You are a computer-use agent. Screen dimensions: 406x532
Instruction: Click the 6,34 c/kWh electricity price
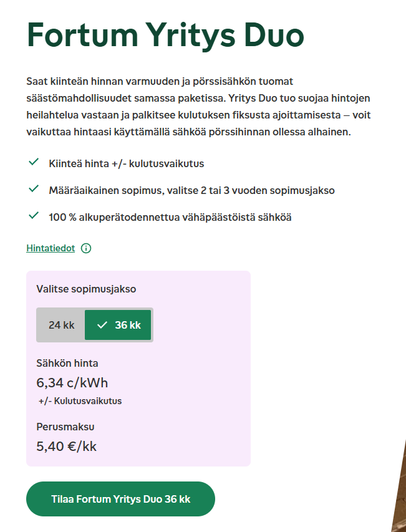[72, 382]
